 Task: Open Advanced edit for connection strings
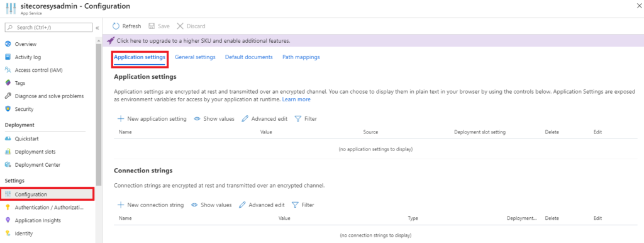[262, 205]
